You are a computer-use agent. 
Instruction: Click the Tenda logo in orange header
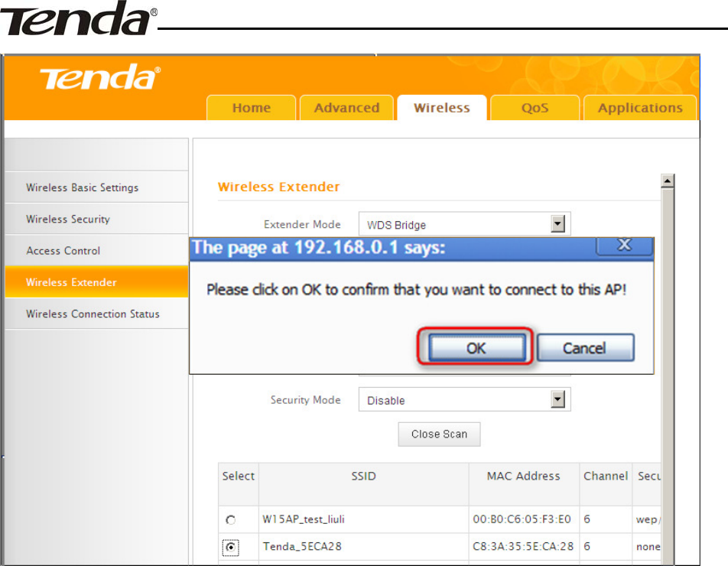[100, 77]
